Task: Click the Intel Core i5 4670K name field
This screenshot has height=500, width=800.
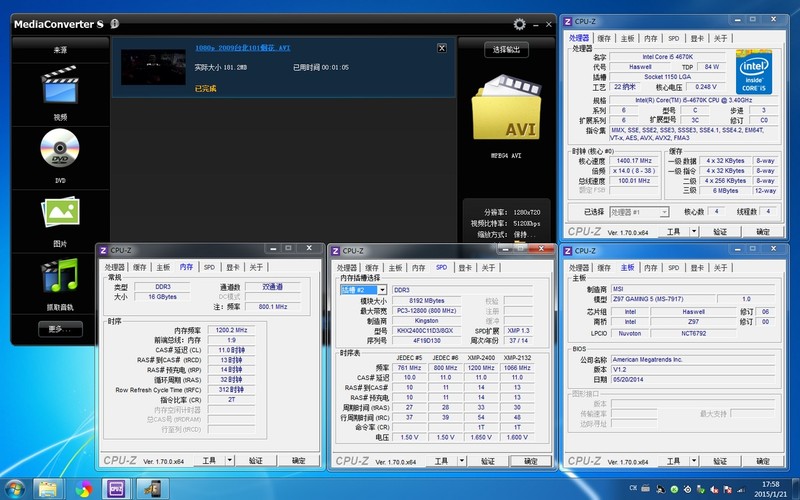Action: click(667, 57)
